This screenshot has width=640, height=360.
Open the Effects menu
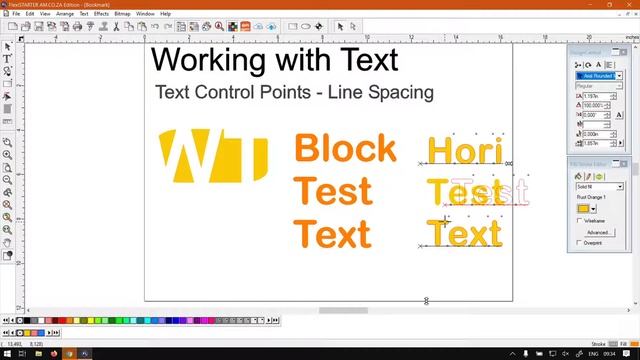[101, 14]
